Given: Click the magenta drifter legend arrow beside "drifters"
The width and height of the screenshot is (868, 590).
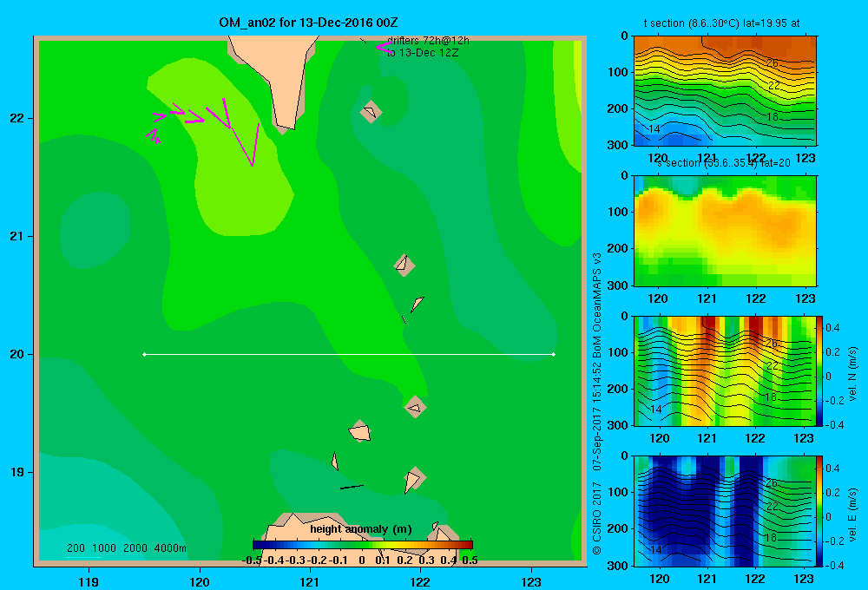Looking at the screenshot, I should 384,48.
